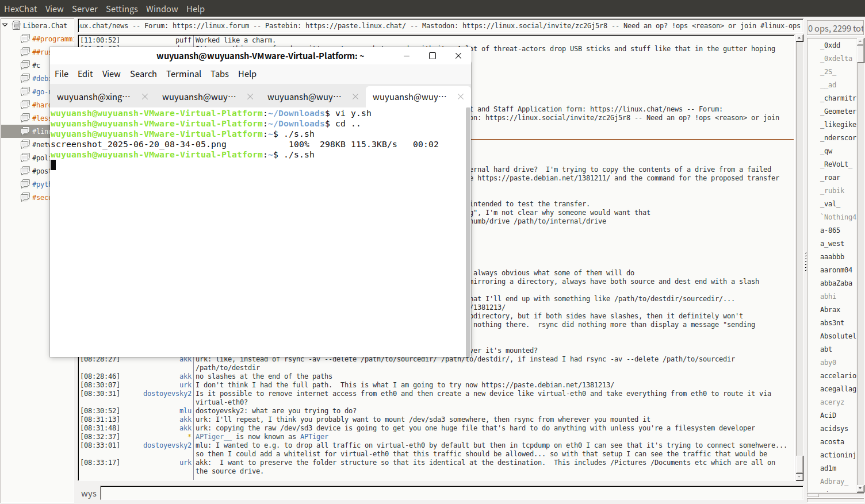Click the #c channel chat icon
Screen dimensions: 865x504
[x=25, y=65]
